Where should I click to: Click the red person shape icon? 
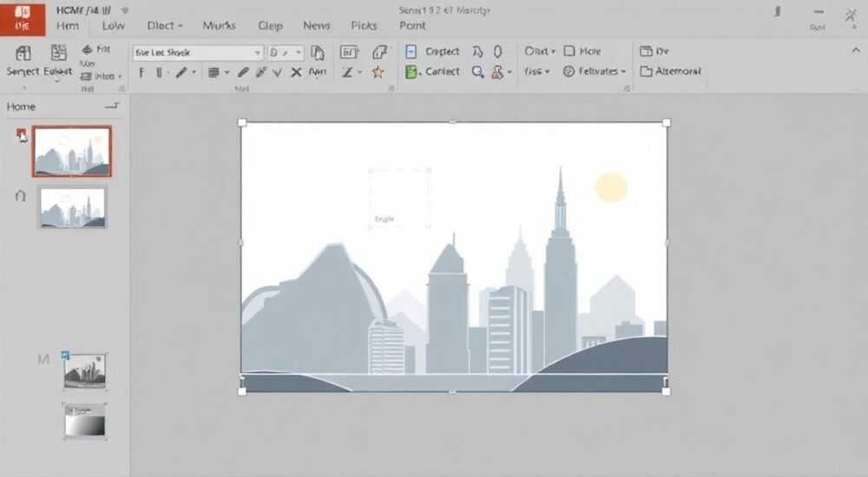coord(497,71)
